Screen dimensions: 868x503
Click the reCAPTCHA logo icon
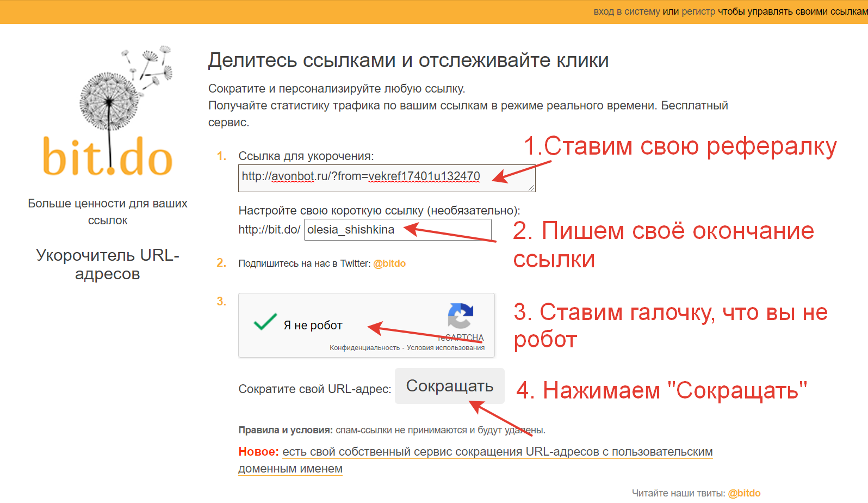pos(461,316)
